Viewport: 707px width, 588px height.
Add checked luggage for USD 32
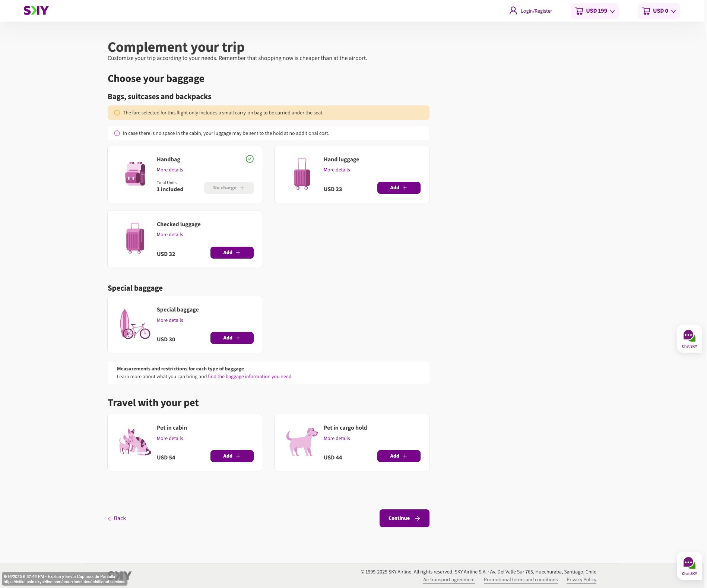[x=232, y=253]
